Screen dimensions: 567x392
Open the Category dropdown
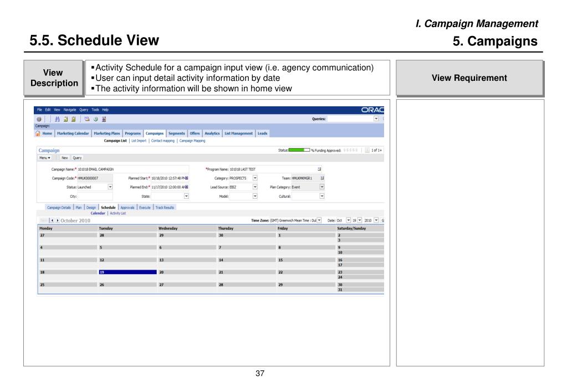[255, 178]
